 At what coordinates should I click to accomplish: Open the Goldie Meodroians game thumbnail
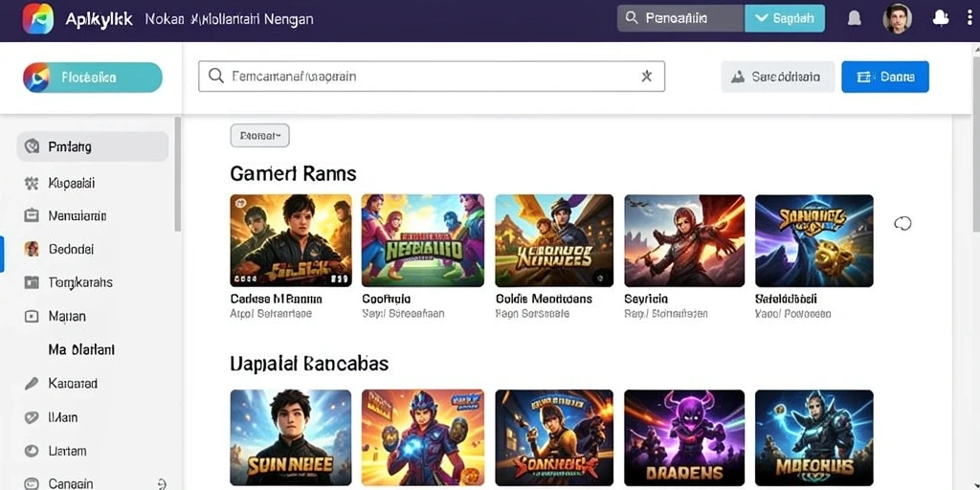554,240
